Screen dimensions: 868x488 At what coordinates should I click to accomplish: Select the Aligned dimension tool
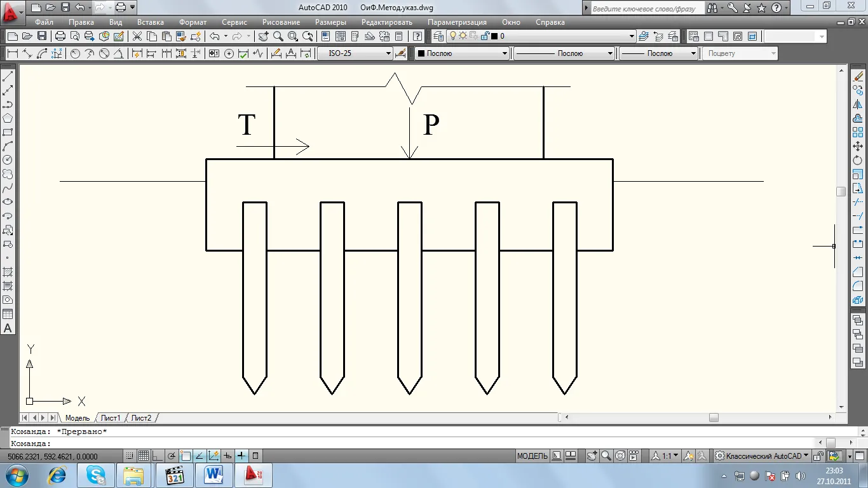(27, 53)
